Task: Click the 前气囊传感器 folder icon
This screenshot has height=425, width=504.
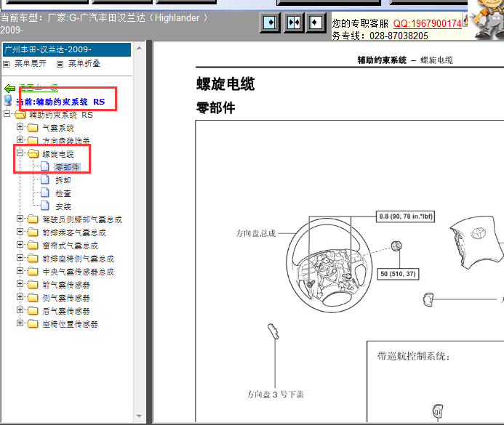Action: (x=33, y=285)
